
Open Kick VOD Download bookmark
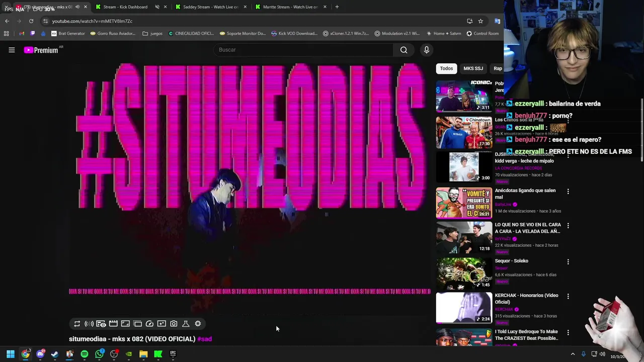(x=294, y=34)
